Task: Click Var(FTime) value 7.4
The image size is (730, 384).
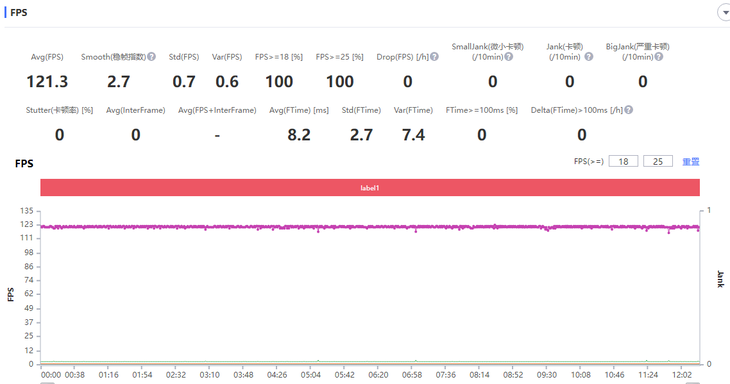Action: pyautogui.click(x=413, y=135)
